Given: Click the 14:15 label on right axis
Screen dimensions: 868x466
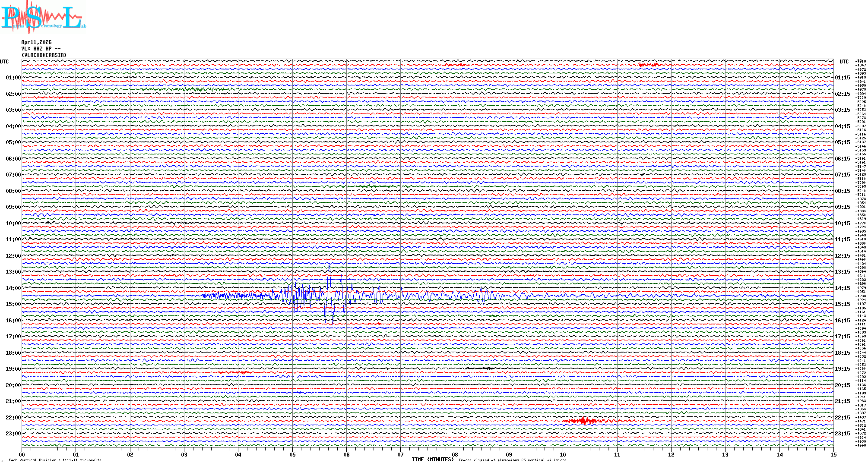Looking at the screenshot, I should [842, 288].
